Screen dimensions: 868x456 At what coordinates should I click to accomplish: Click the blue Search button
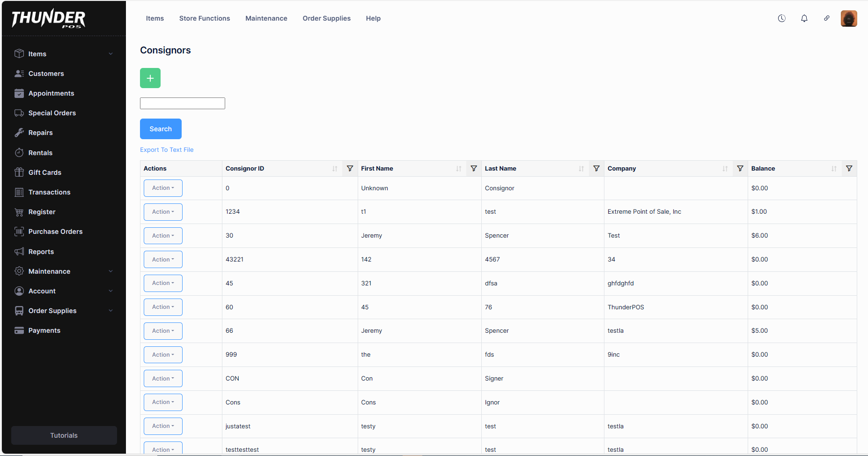[x=161, y=129]
